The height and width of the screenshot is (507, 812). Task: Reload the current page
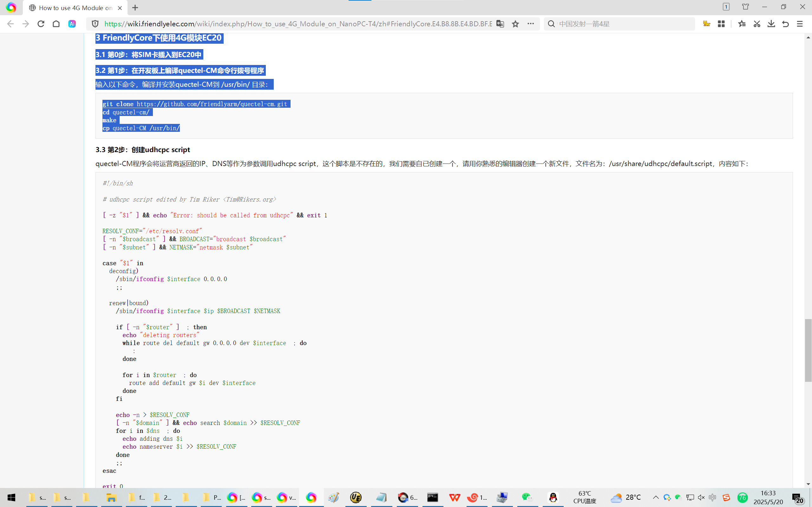(41, 24)
